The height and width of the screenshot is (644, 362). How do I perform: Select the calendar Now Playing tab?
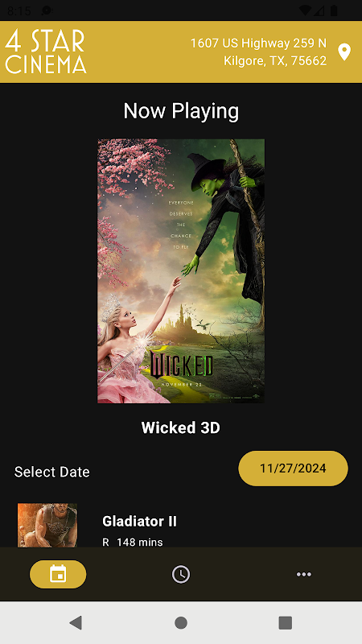click(x=58, y=574)
